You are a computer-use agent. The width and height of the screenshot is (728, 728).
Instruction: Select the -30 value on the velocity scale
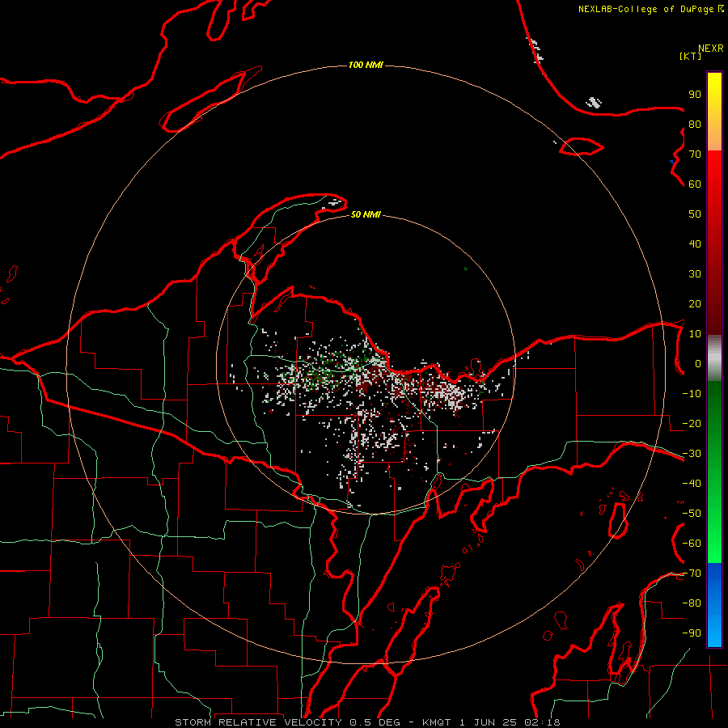pos(692,454)
